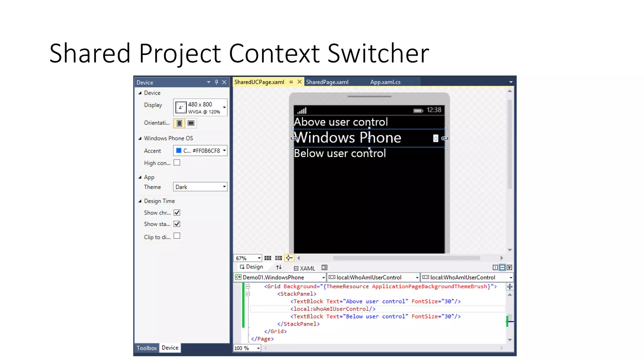Open the designer zoom 67% dropdown
This screenshot has height=362, width=644.
(x=247, y=258)
